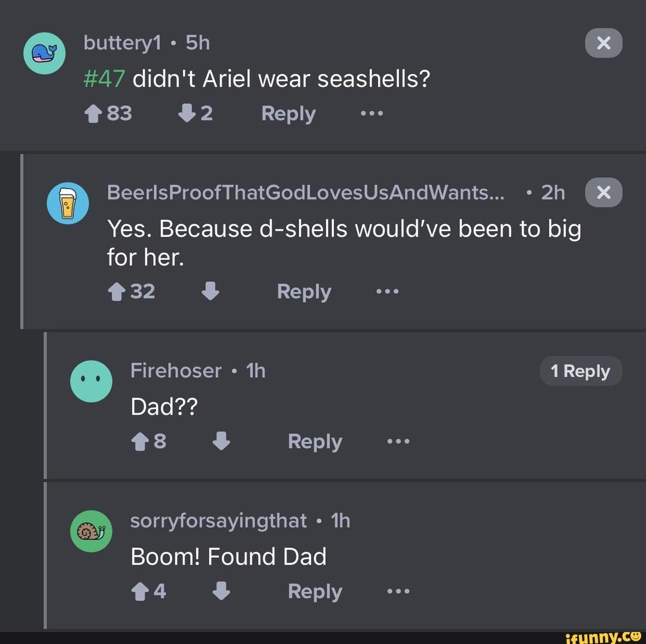Open more options on Firehoser's comment

pos(398,441)
